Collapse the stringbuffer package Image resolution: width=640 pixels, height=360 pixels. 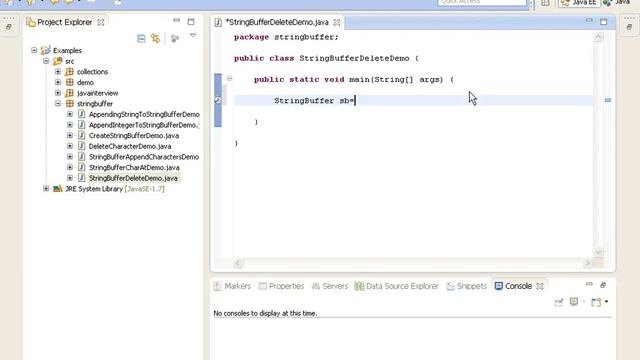point(58,103)
